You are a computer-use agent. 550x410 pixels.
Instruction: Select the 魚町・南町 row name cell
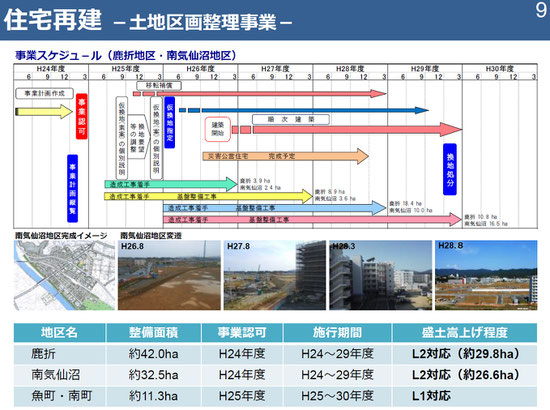[x=62, y=396]
